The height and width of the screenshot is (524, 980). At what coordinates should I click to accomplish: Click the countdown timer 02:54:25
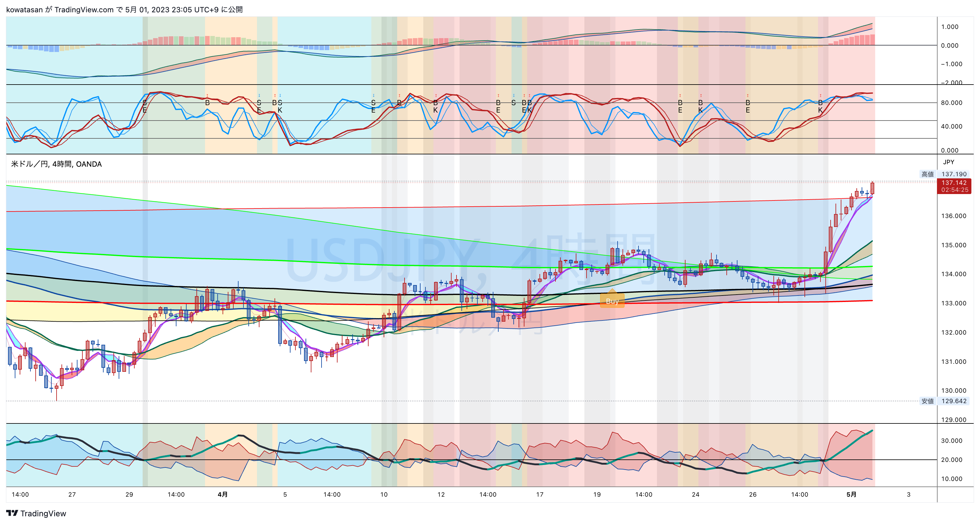pos(955,190)
